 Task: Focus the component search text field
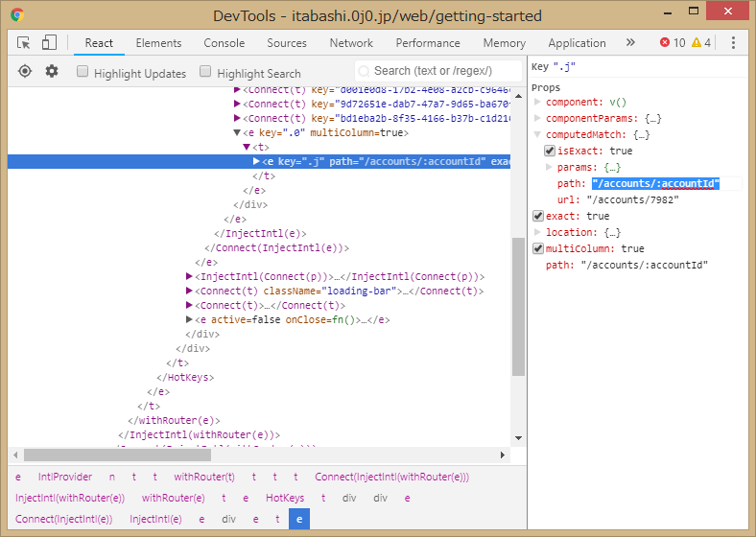(441, 71)
